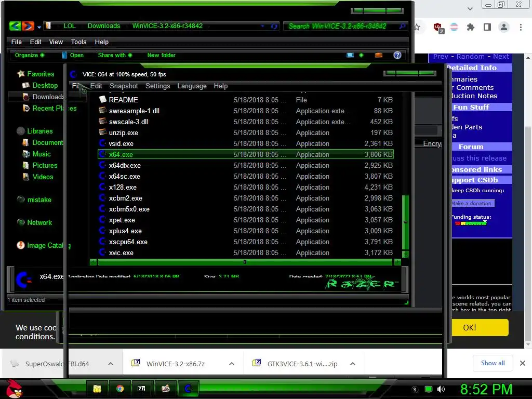The image size is (532, 399).
Task: Open the Explorer help question mark icon
Action: point(397,55)
